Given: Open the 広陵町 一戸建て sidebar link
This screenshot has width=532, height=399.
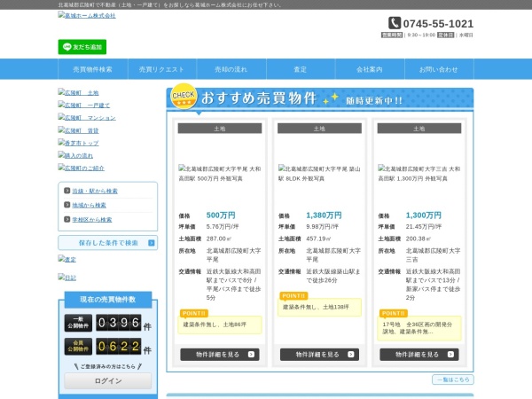Looking at the screenshot, I should [84, 105].
